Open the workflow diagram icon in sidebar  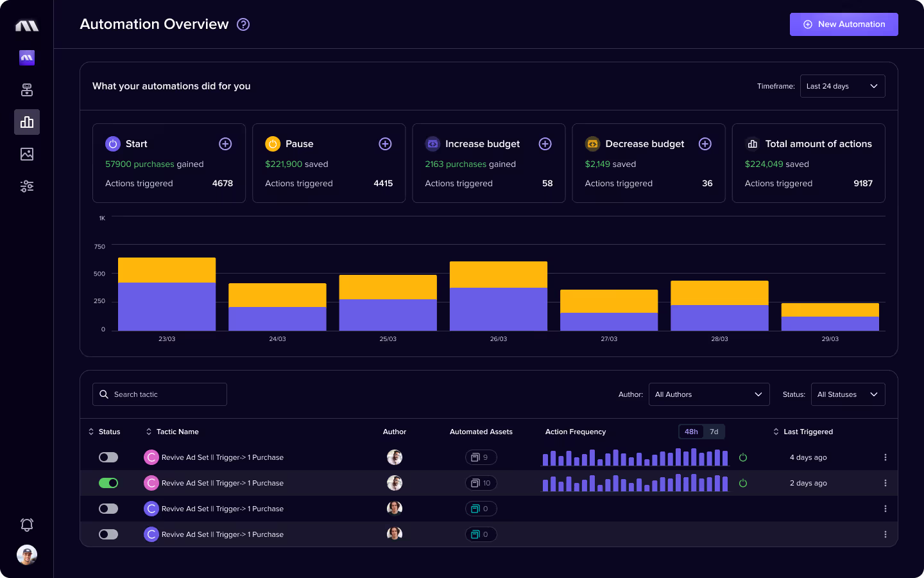[27, 90]
